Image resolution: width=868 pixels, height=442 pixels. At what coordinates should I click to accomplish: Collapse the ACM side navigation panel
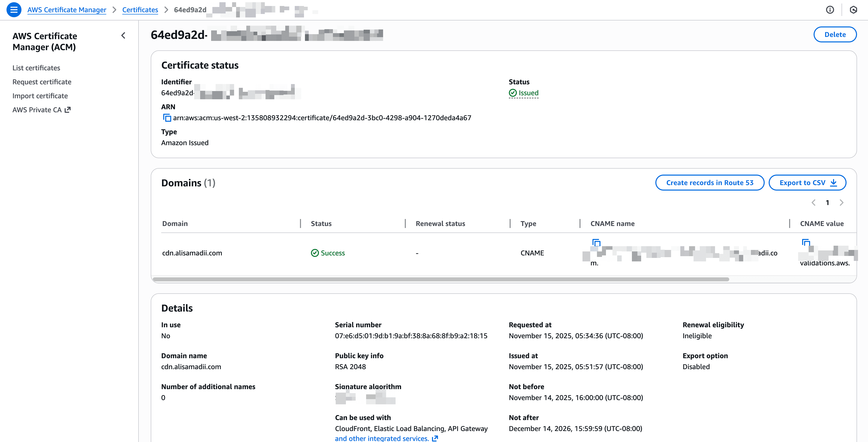pos(123,36)
